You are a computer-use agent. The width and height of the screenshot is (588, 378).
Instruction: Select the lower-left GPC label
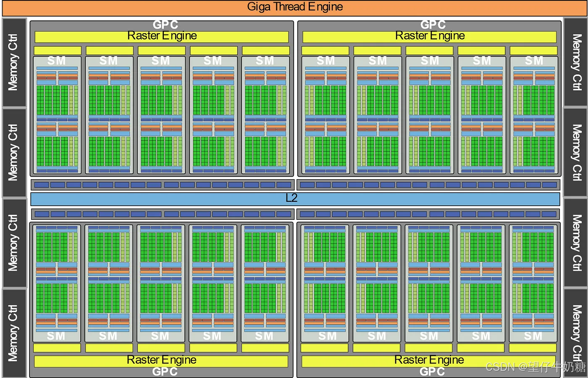click(165, 372)
